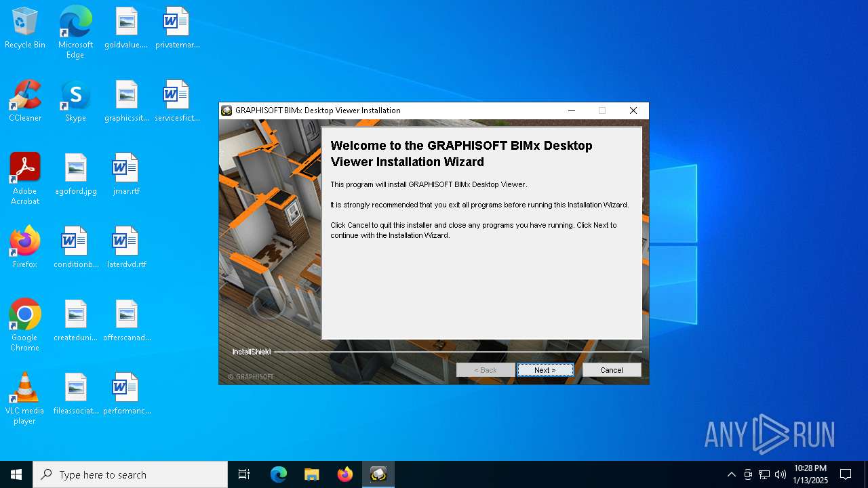Open the clock and date flyout

pyautogui.click(x=810, y=474)
